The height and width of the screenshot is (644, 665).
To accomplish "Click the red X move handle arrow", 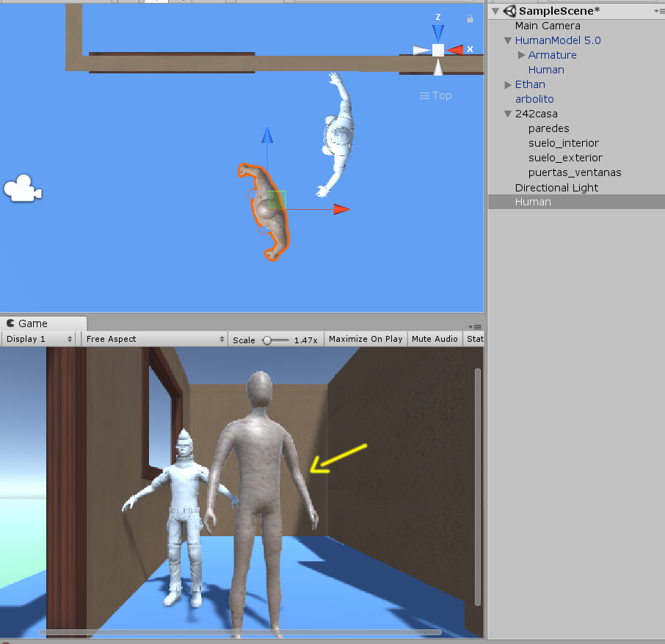I will 341,209.
